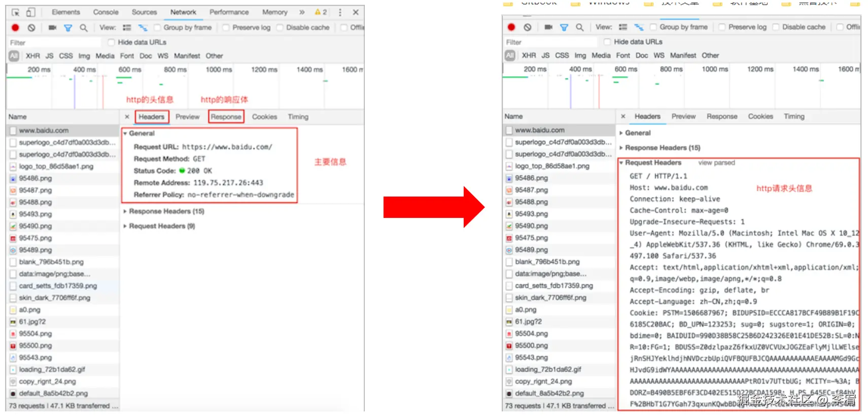Filter by Manifest in left panel

pos(187,56)
